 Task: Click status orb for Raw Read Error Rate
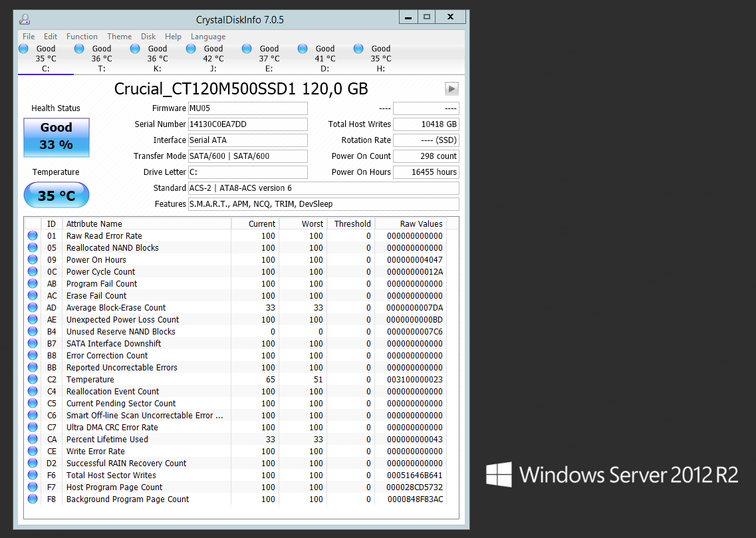(33, 236)
